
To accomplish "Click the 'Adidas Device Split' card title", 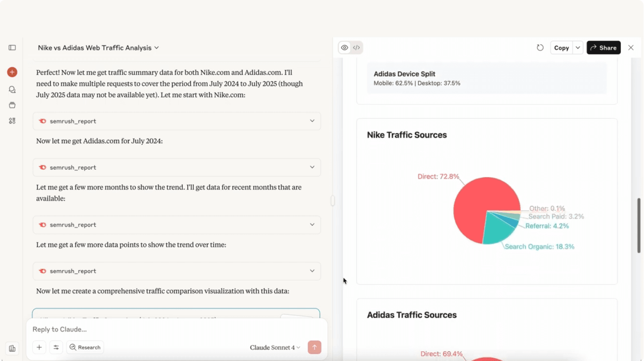I will (x=404, y=74).
